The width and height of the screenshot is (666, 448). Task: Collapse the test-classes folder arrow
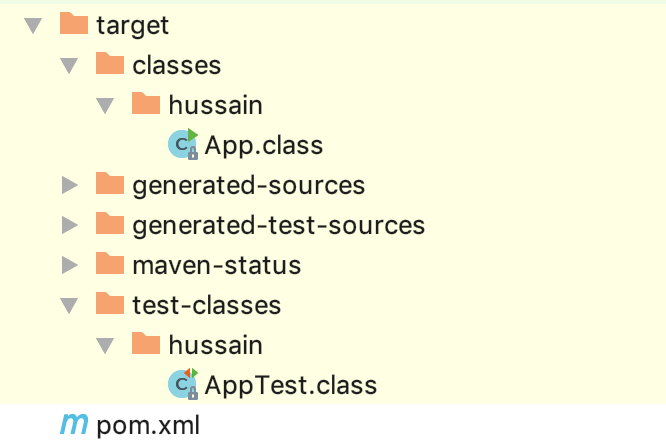tap(69, 305)
